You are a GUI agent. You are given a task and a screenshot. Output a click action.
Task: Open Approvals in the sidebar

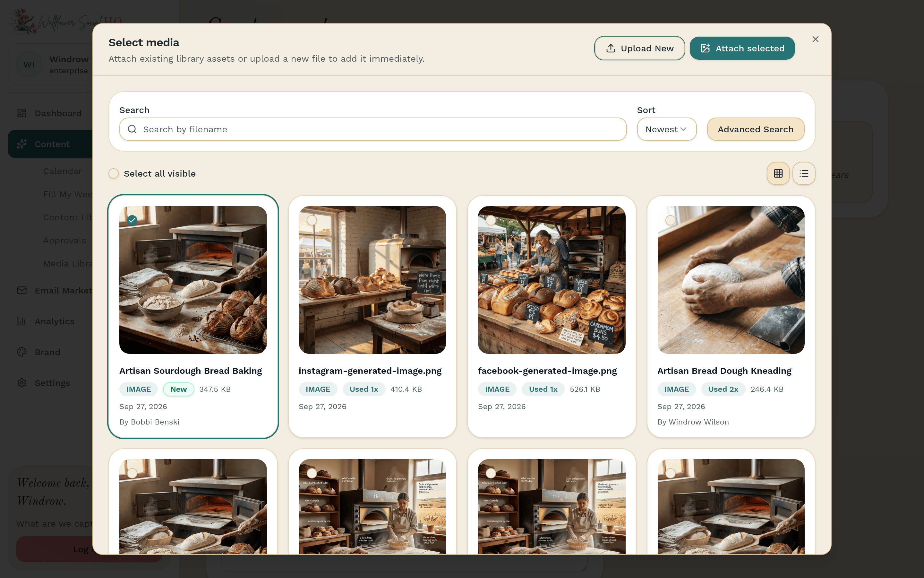(x=64, y=241)
